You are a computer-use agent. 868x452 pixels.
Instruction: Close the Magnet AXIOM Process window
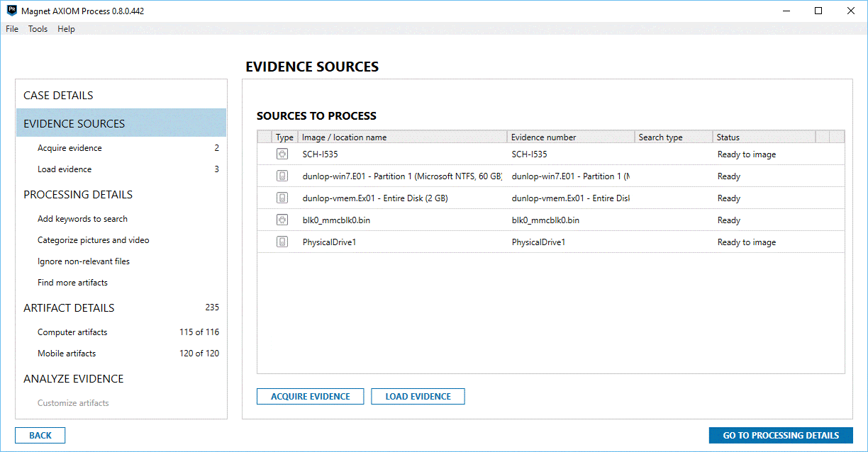[851, 11]
